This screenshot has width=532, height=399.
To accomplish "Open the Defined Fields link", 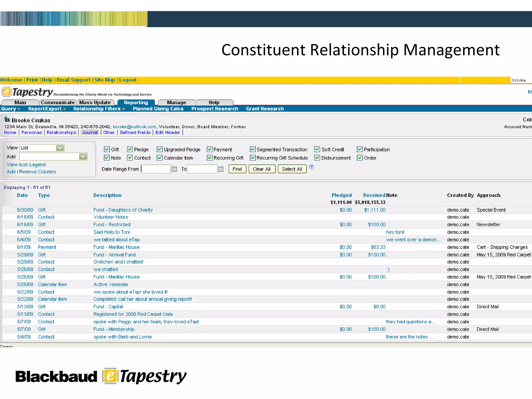I will 135,132.
